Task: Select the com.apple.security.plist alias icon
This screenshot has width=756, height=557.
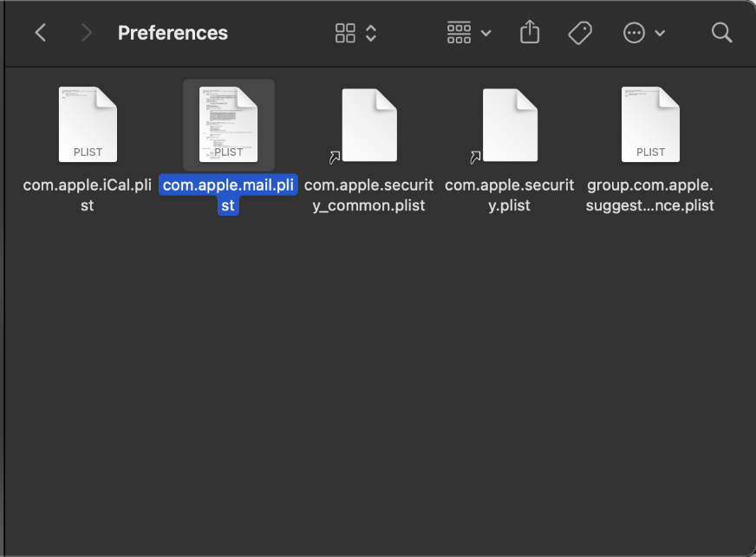Action: 509,125
